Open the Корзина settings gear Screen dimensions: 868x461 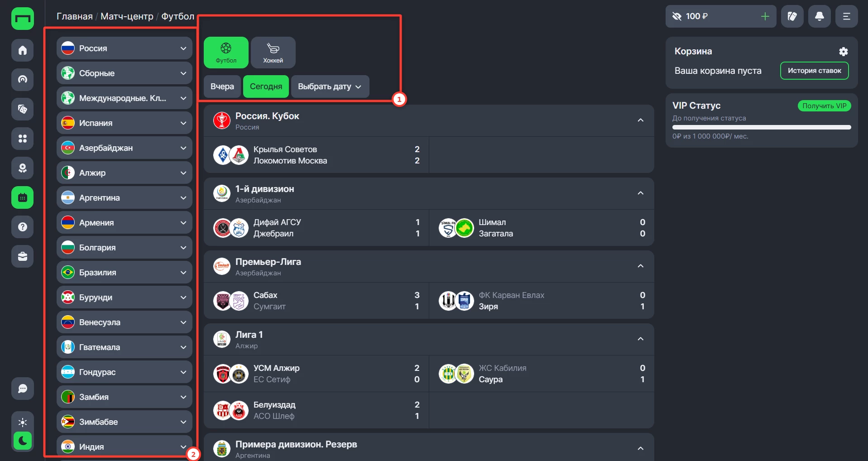pyautogui.click(x=843, y=52)
